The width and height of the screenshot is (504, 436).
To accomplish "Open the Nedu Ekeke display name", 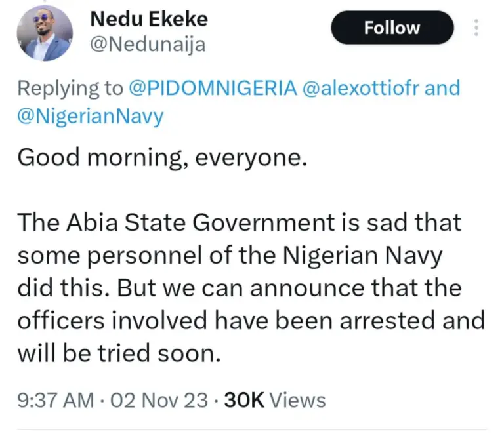I will click(148, 19).
